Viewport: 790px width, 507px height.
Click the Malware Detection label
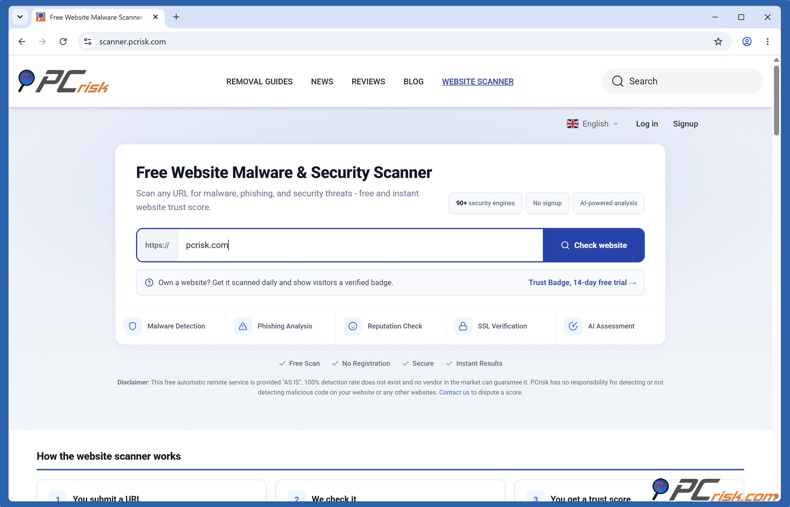[x=176, y=326]
